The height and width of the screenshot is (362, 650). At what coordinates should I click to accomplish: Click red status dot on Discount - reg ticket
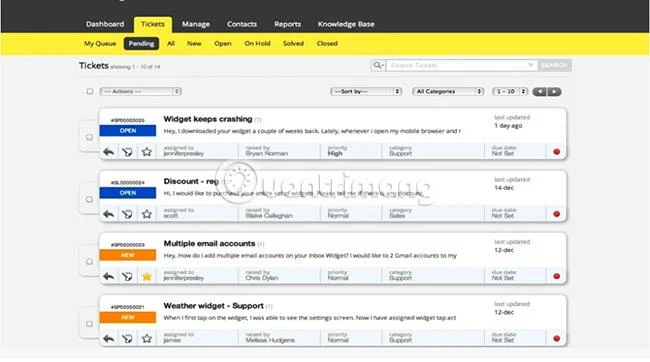coord(557,214)
